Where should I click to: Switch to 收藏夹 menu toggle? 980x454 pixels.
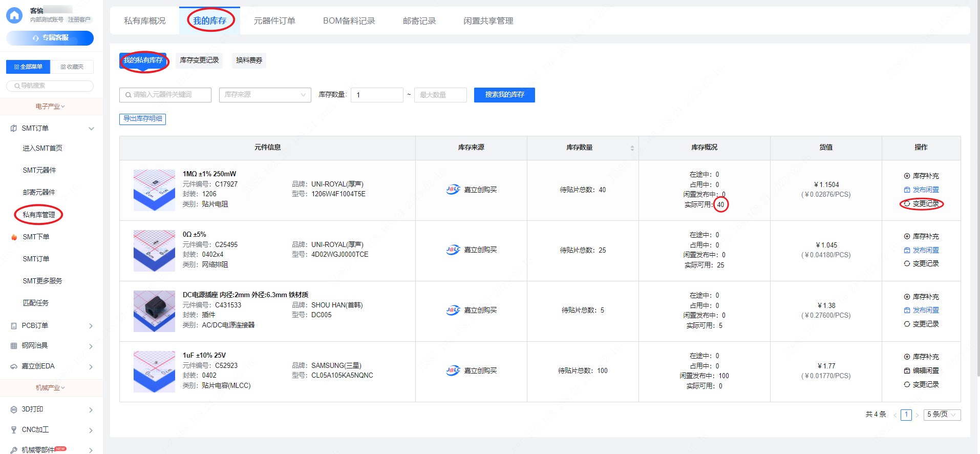(72, 67)
